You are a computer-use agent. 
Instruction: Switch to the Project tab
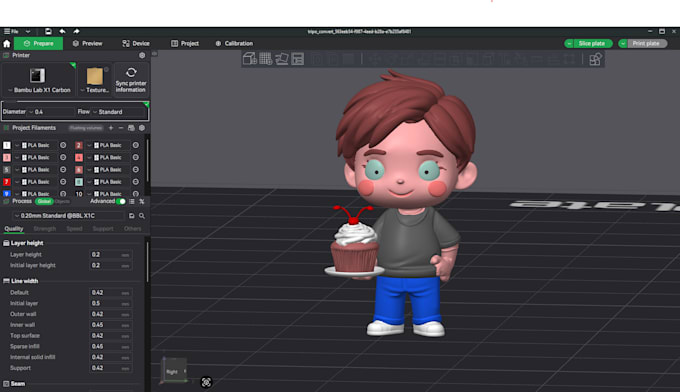point(185,43)
